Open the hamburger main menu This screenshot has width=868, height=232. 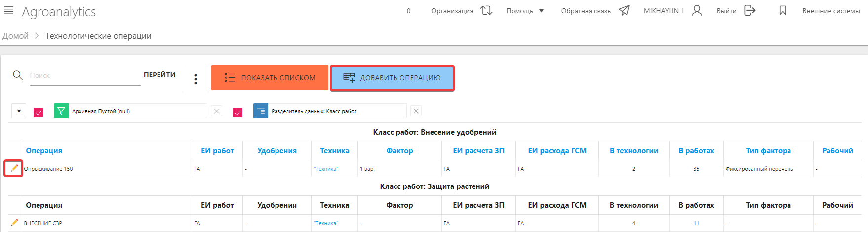click(8, 11)
